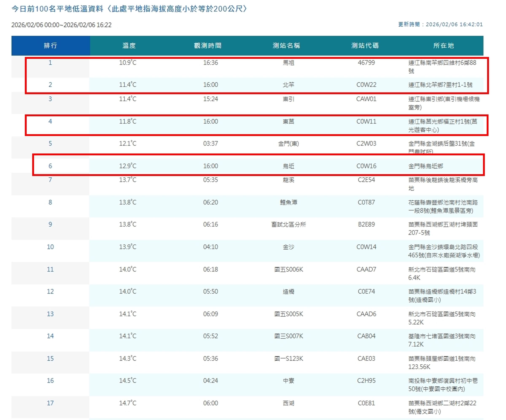Click station code C2E54
This screenshot has height=420, width=506.
point(366,180)
